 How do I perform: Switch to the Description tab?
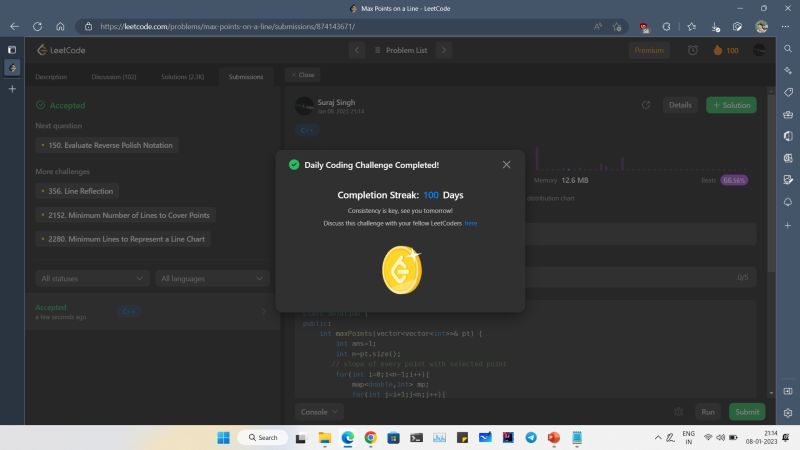pos(51,77)
